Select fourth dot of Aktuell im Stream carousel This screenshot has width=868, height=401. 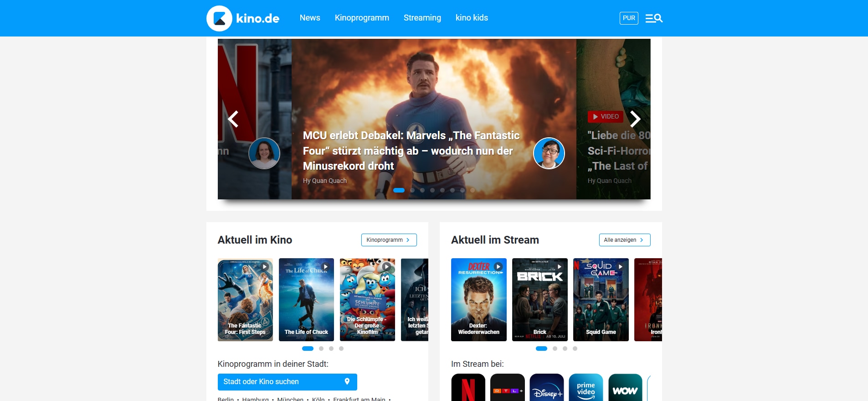coord(575,349)
